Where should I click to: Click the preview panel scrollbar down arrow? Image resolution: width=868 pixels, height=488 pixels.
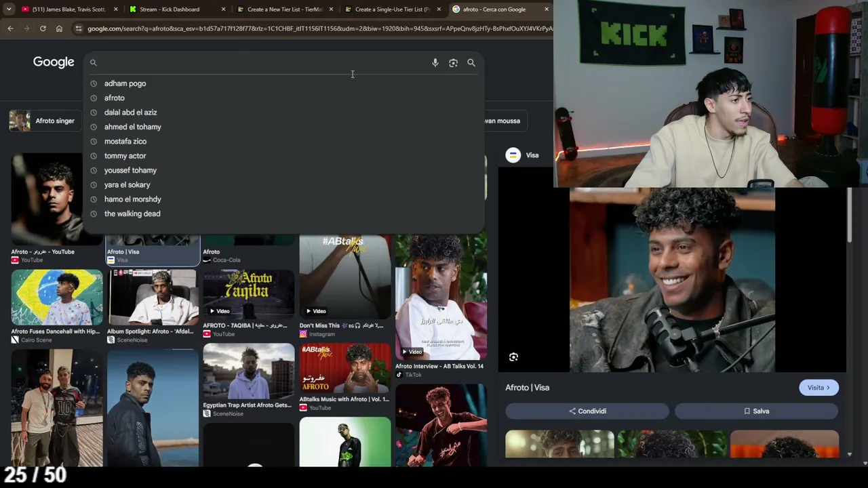[849, 455]
